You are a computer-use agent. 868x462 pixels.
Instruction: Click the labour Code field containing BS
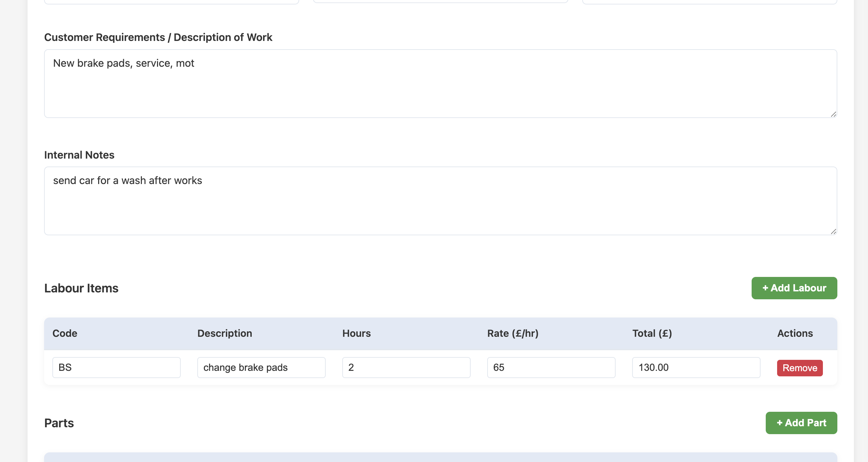click(x=116, y=367)
